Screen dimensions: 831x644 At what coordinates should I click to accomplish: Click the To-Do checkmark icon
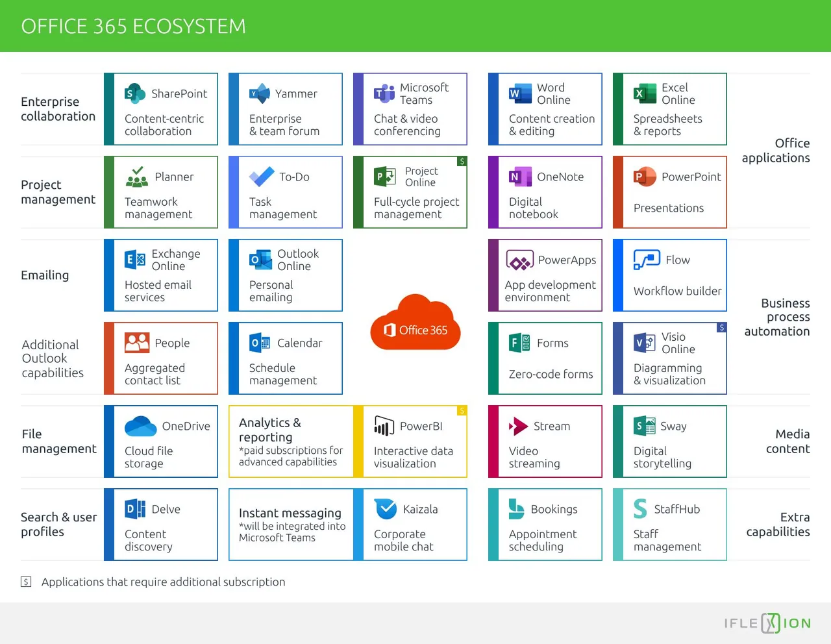click(x=262, y=177)
